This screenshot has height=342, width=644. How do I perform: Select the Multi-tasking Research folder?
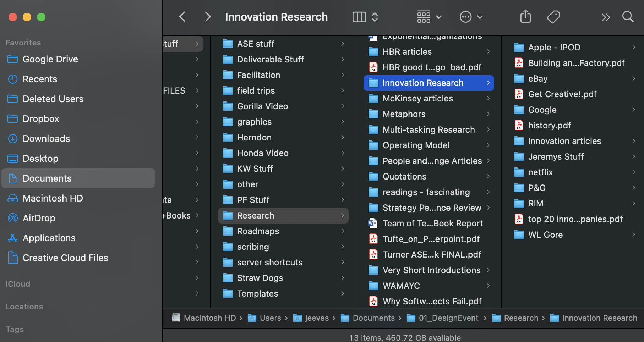(x=429, y=129)
